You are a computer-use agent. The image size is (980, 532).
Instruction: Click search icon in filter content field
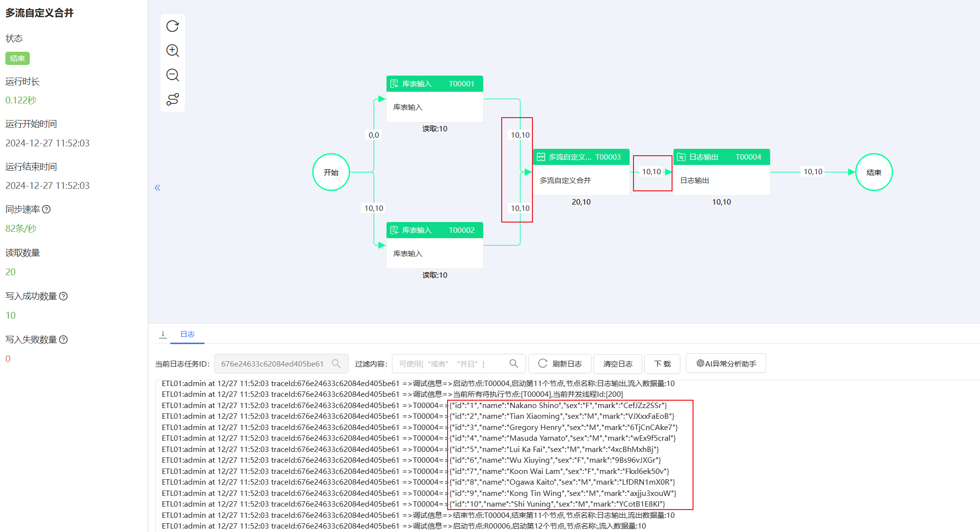[x=513, y=364]
